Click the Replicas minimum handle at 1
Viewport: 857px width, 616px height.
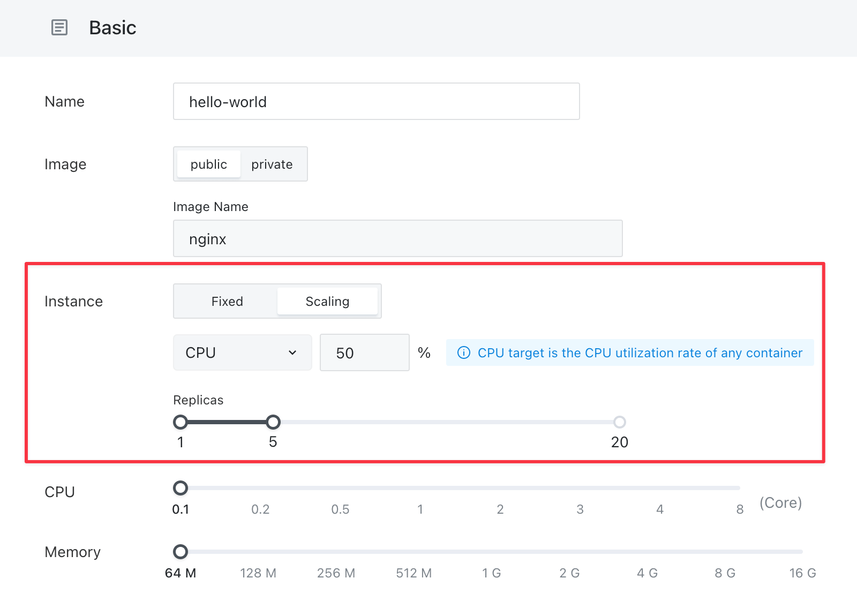tap(181, 422)
